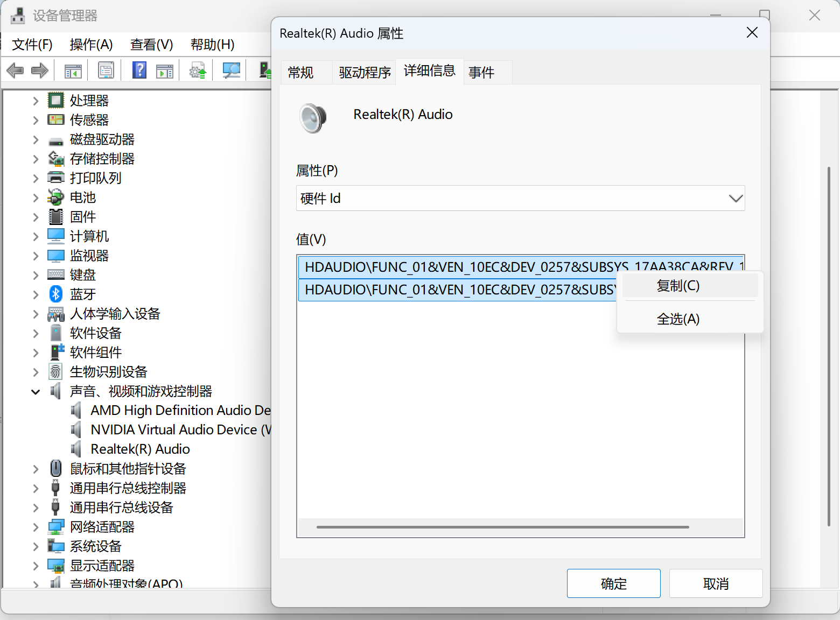Open the 查看(V) menu

(x=151, y=44)
